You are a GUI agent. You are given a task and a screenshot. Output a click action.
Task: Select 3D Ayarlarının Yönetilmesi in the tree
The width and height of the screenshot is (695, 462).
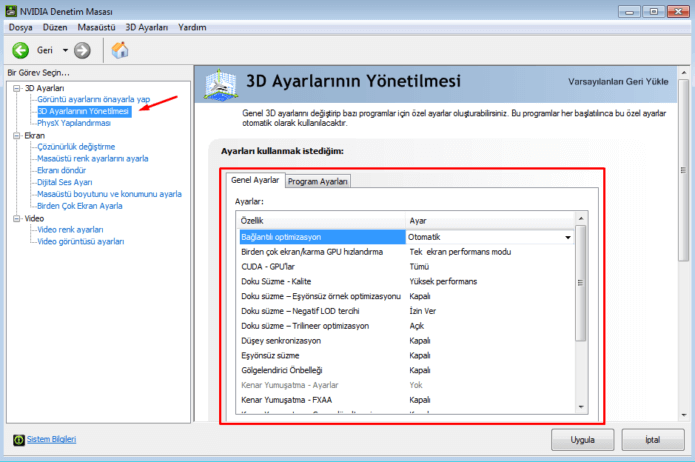click(x=84, y=111)
